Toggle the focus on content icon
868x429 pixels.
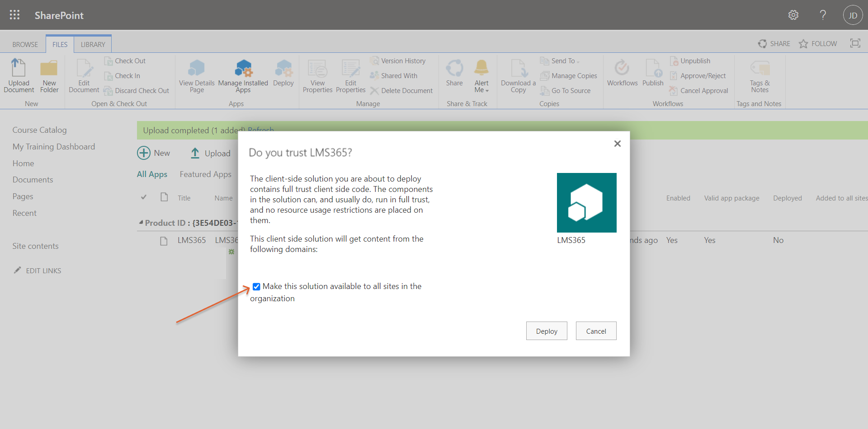click(x=855, y=43)
